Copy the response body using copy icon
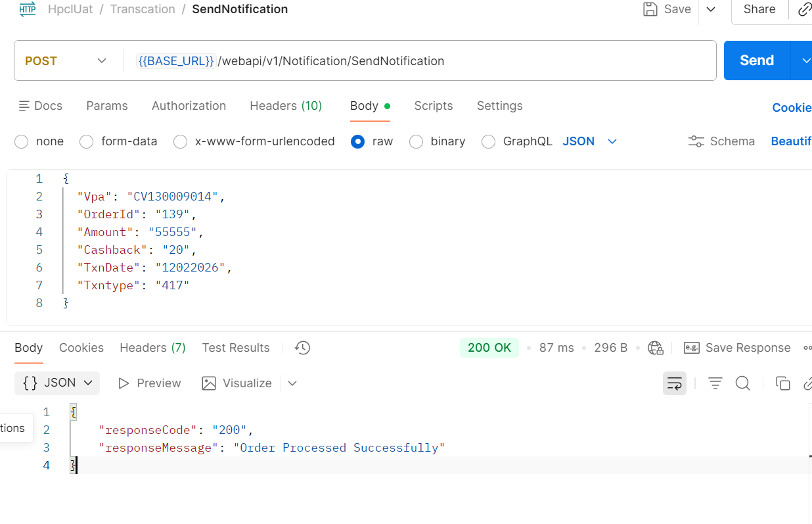Image resolution: width=812 pixels, height=524 pixels. pos(782,383)
